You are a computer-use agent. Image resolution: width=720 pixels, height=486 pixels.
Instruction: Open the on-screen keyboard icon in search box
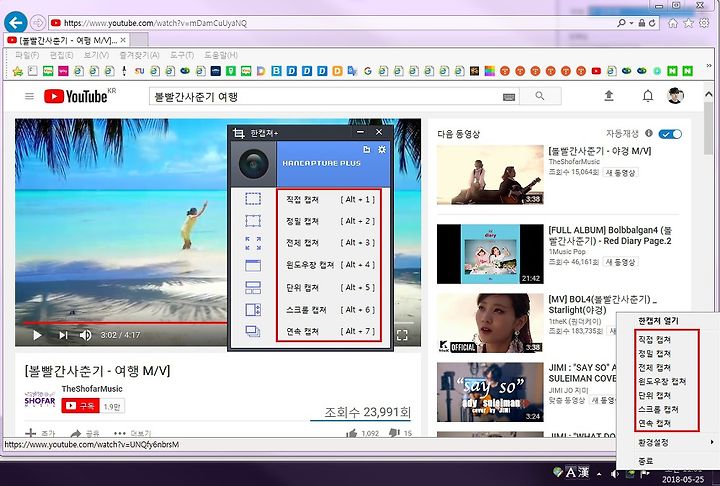(x=509, y=97)
